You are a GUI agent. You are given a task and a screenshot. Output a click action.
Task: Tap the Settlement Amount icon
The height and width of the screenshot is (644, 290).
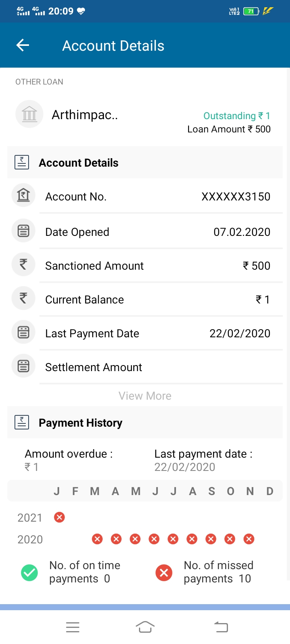coord(23,366)
